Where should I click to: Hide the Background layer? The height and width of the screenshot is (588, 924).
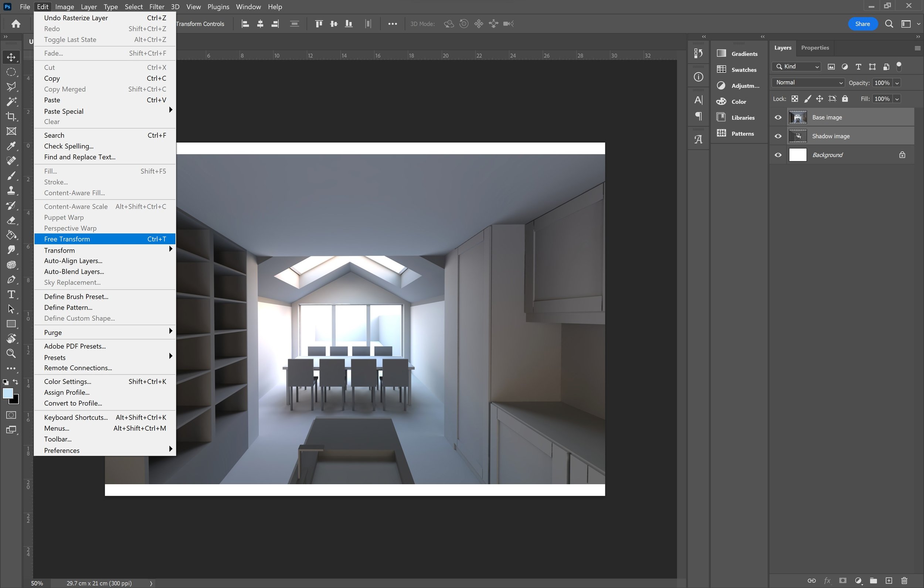(x=778, y=155)
